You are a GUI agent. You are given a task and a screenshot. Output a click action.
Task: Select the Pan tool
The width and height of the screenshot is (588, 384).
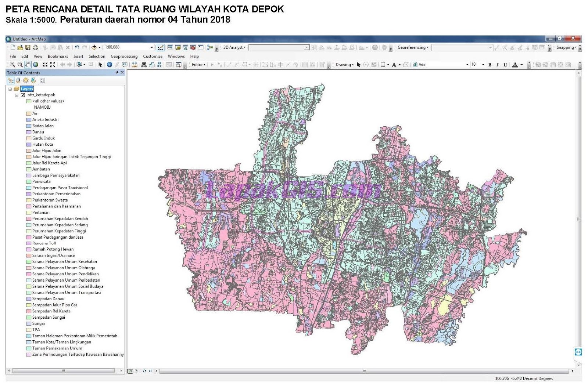[x=28, y=64]
